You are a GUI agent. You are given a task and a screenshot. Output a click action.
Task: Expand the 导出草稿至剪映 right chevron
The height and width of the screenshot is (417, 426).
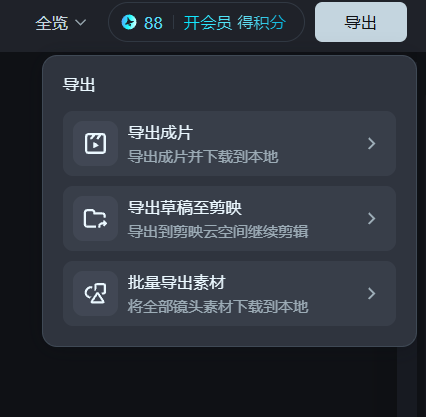tap(371, 219)
